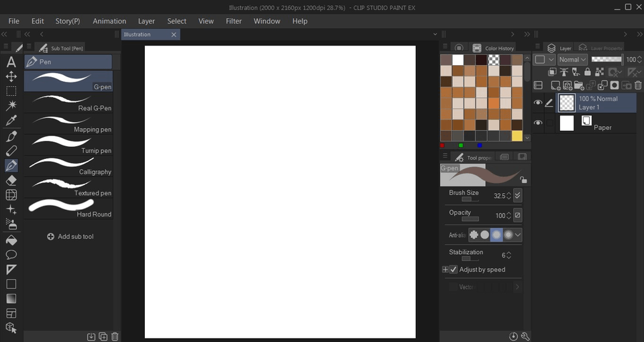This screenshot has height=342, width=644.
Task: Select the Fill bucket tool
Action: pos(11,240)
